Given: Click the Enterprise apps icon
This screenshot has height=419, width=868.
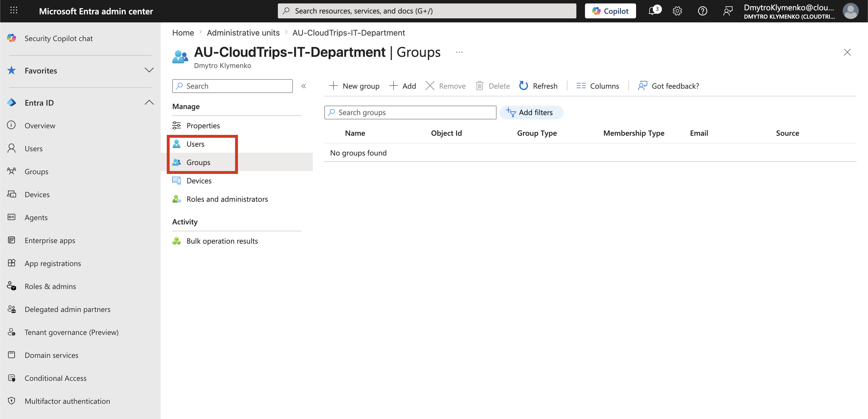Looking at the screenshot, I should coord(11,240).
